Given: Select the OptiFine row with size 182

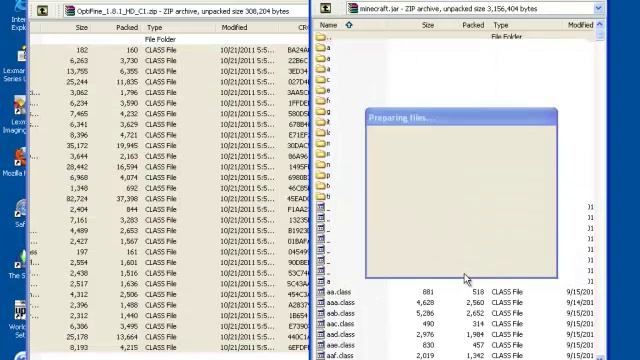Looking at the screenshot, I should click(169, 50).
